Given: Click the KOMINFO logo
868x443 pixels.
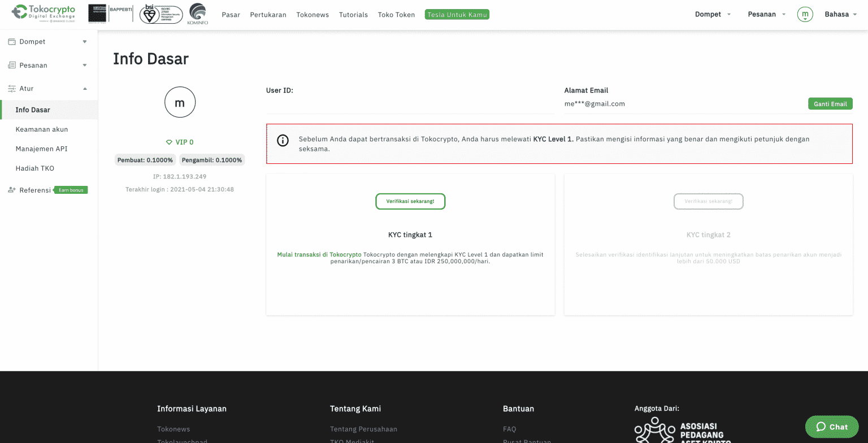Looking at the screenshot, I should [198, 14].
